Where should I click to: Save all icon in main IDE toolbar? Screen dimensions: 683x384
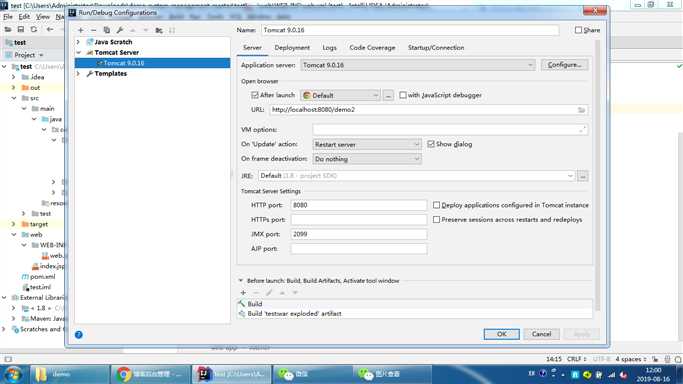20,29
